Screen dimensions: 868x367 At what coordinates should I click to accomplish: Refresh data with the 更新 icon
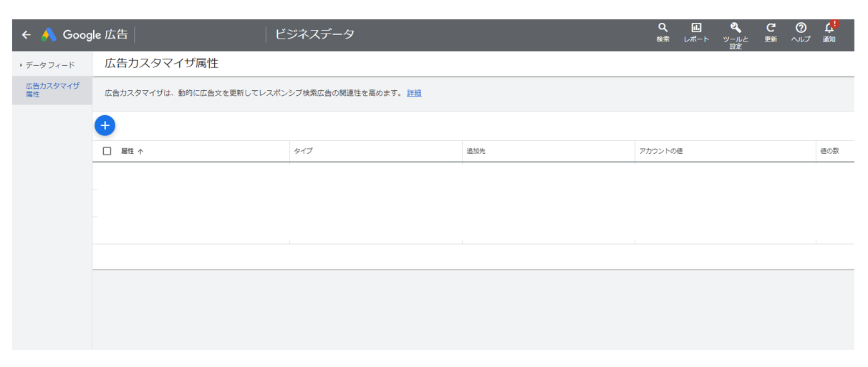pyautogui.click(x=771, y=33)
